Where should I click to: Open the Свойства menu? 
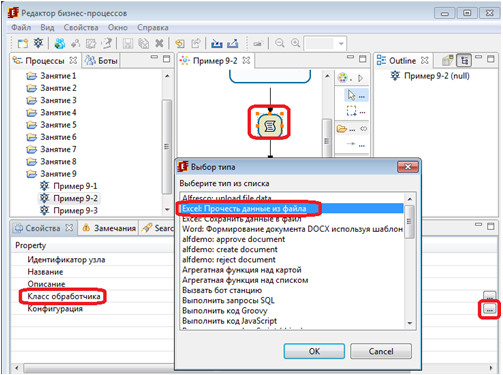[81, 27]
